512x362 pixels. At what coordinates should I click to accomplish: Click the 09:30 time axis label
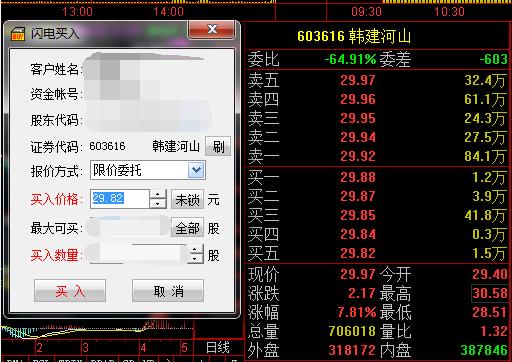coord(366,12)
